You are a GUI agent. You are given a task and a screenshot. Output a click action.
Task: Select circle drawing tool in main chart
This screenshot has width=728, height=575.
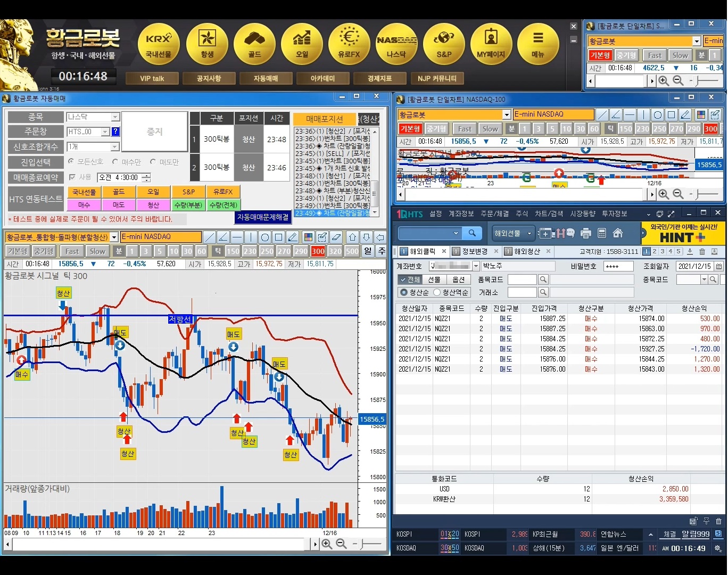[265, 237]
